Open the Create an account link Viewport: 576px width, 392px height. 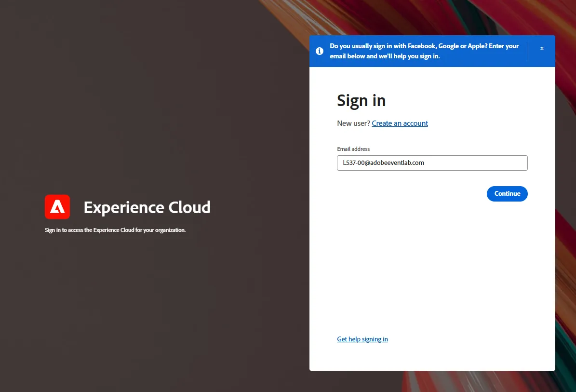pos(400,123)
